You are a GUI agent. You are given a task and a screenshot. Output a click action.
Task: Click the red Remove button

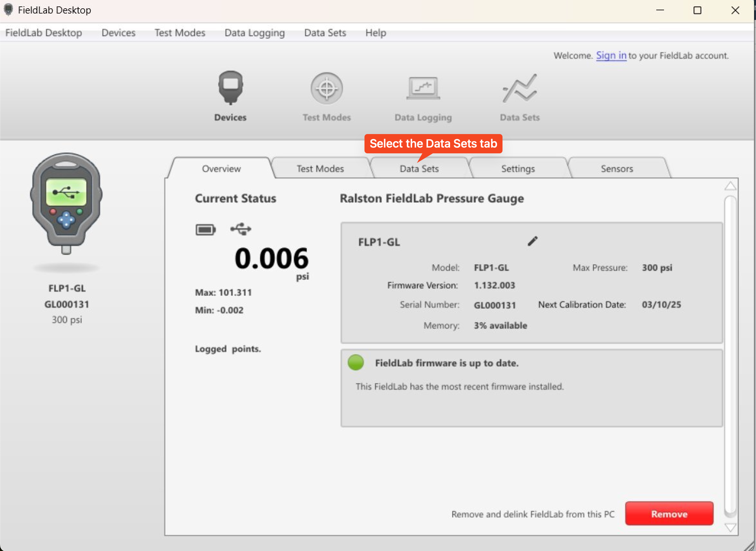[669, 514]
